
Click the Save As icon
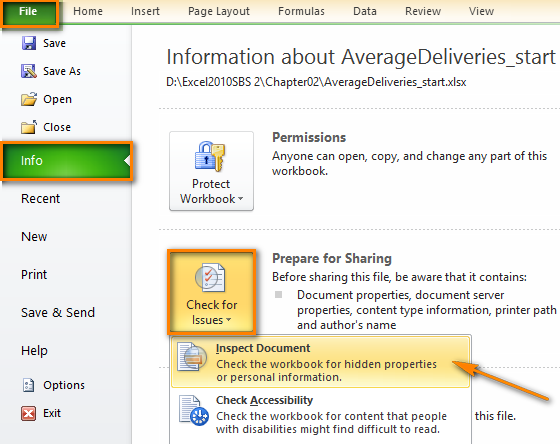(29, 71)
